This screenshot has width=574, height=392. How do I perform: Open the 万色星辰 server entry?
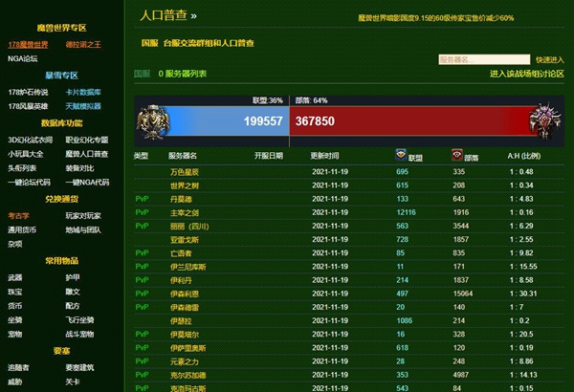coord(183,172)
